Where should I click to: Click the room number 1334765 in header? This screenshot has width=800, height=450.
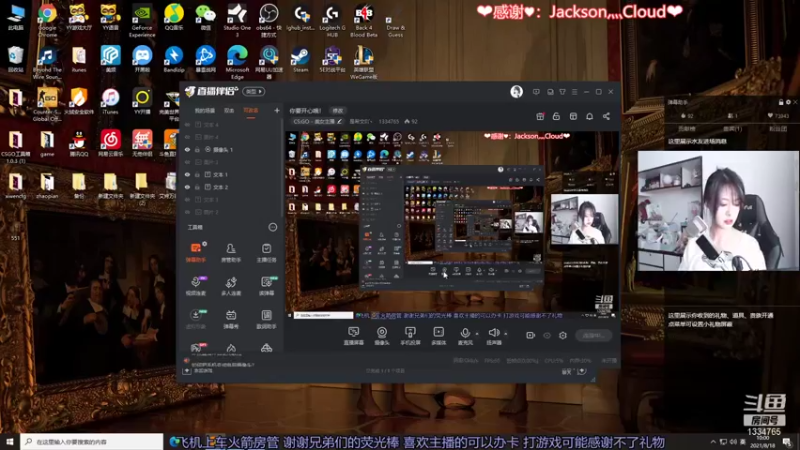pos(389,121)
